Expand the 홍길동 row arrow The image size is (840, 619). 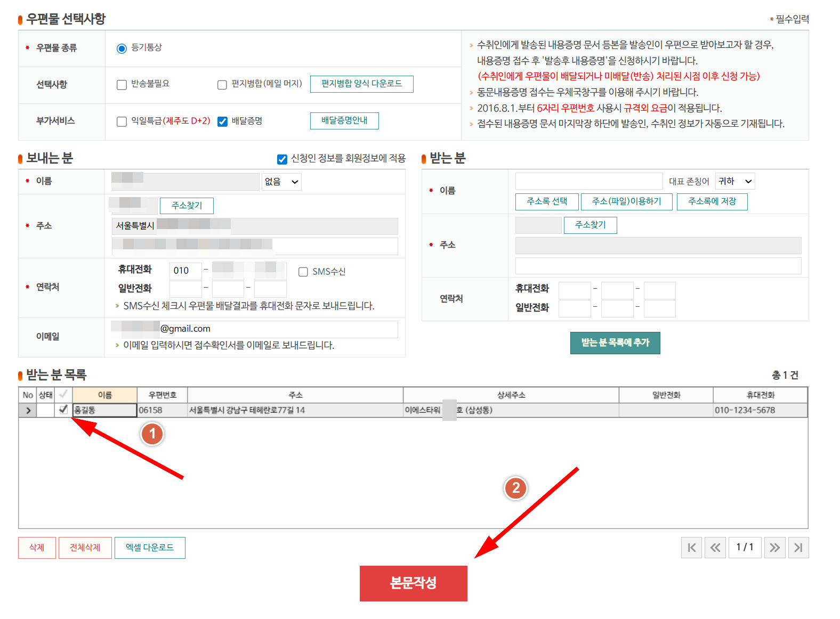point(28,410)
